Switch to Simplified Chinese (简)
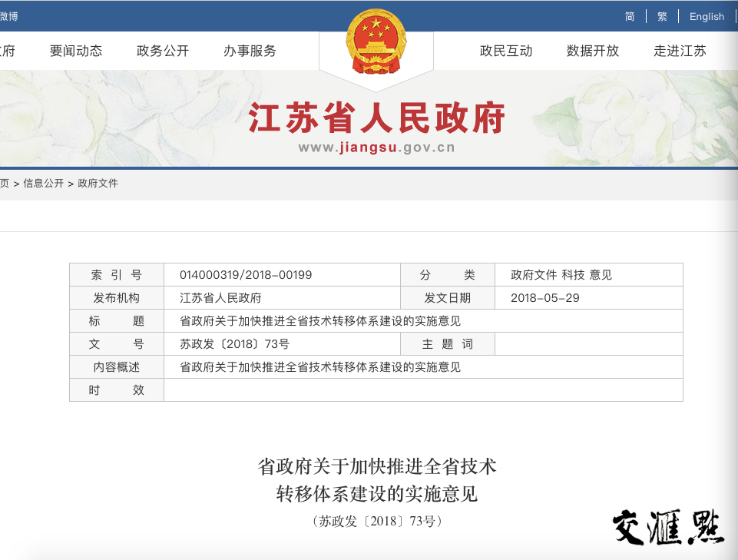This screenshot has width=738, height=560. point(630,16)
